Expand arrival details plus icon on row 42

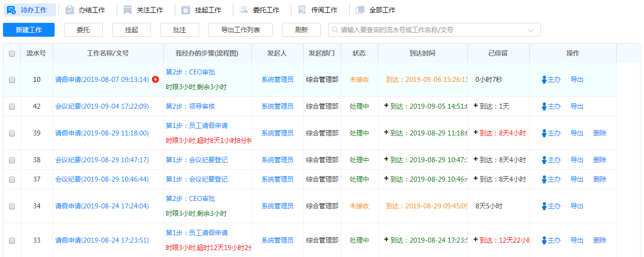pyautogui.click(x=386, y=106)
